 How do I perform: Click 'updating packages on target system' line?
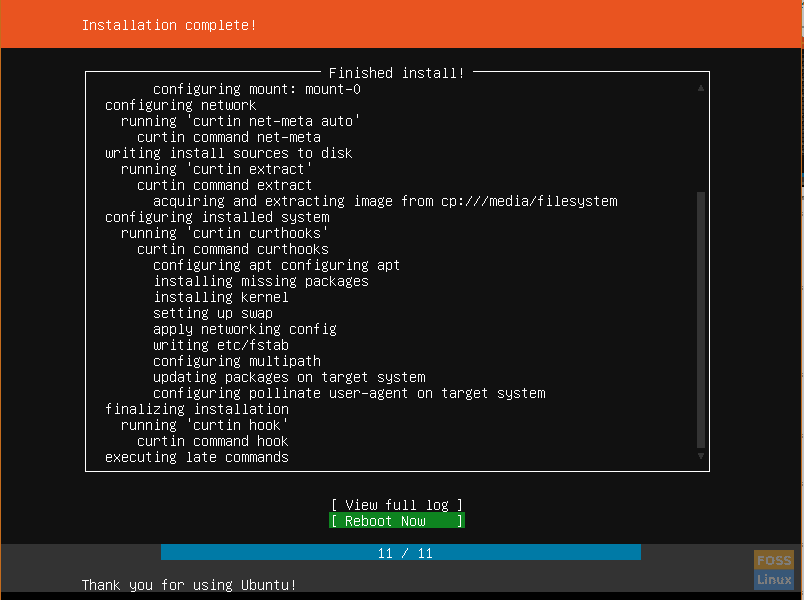[289, 377]
